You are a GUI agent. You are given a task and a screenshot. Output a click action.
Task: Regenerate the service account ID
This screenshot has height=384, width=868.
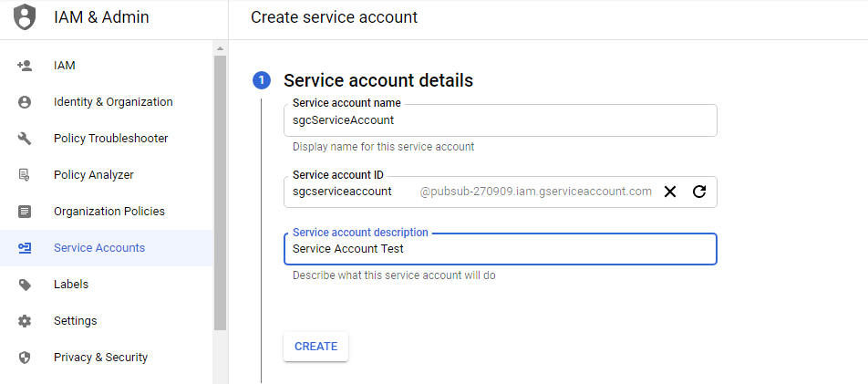pyautogui.click(x=699, y=192)
